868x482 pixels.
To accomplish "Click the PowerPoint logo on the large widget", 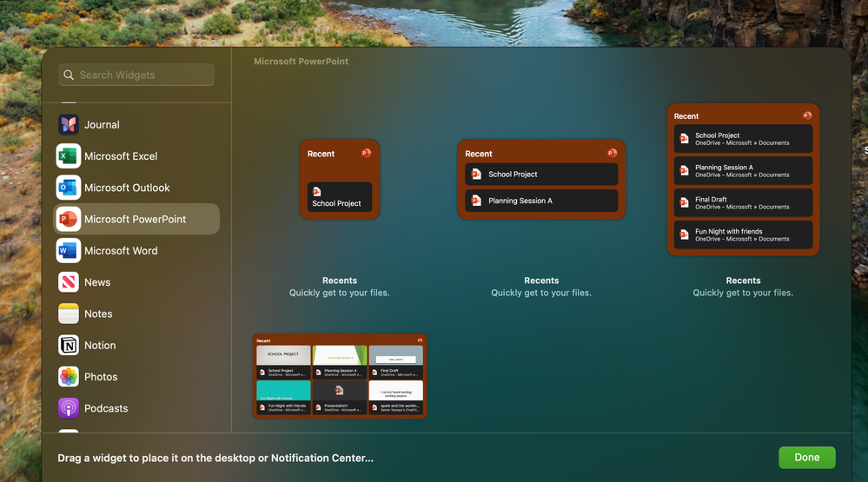I will coord(807,116).
